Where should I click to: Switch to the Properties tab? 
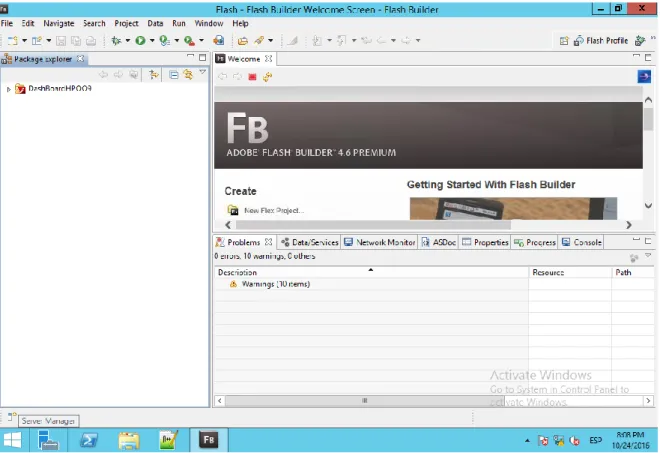[485, 242]
